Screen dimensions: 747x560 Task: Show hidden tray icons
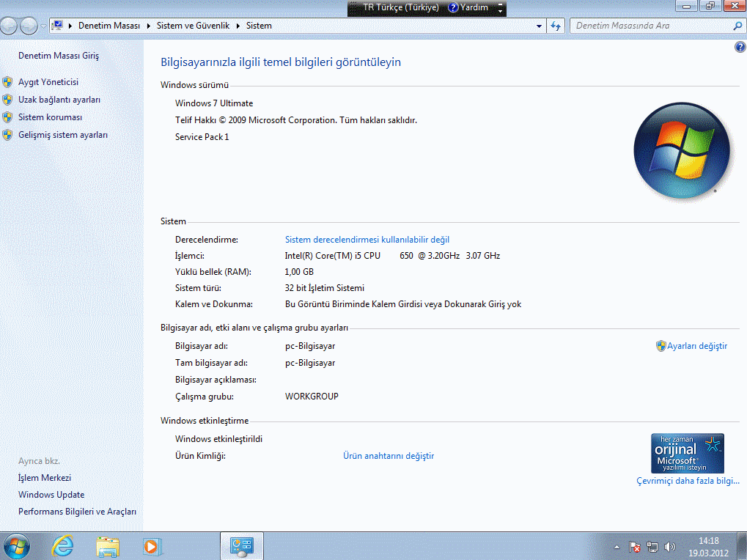(617, 547)
